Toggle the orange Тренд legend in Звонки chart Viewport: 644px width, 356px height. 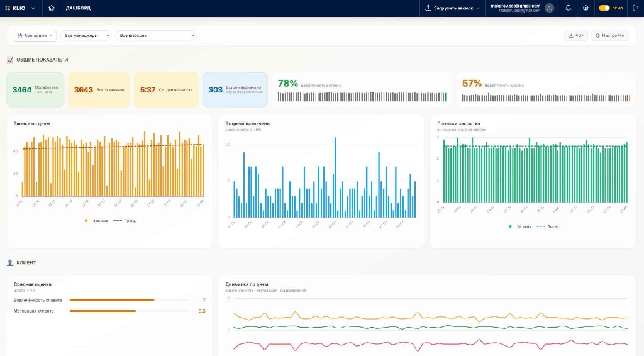click(125, 221)
